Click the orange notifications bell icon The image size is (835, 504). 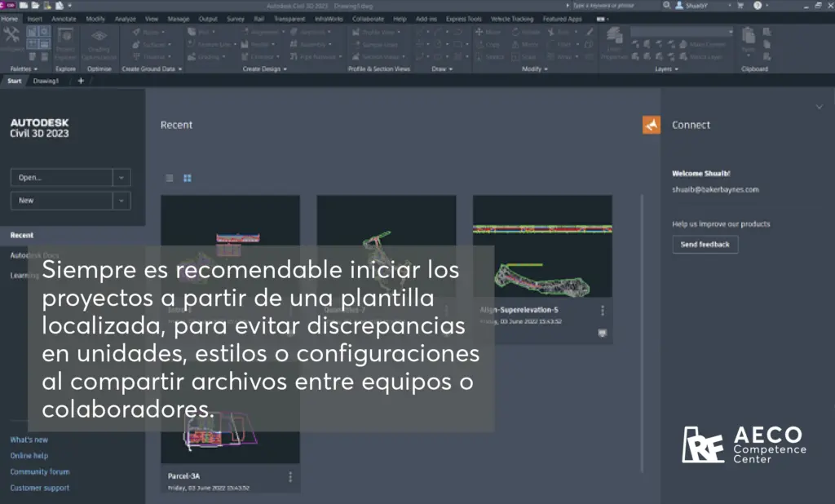click(x=651, y=125)
